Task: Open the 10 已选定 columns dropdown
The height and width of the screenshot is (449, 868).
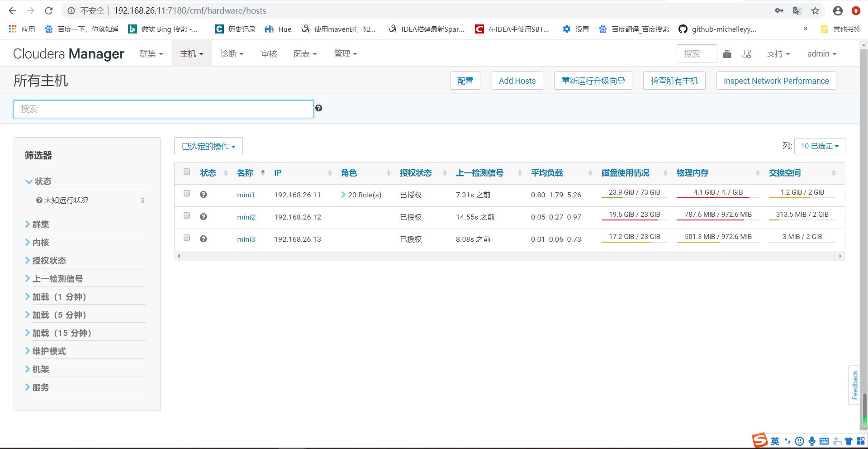Action: (x=820, y=146)
